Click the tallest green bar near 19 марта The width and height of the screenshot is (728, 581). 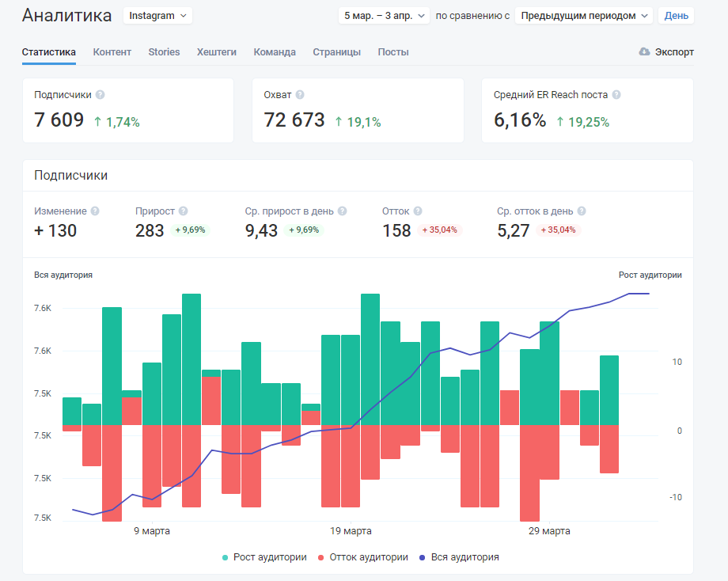(x=370, y=359)
